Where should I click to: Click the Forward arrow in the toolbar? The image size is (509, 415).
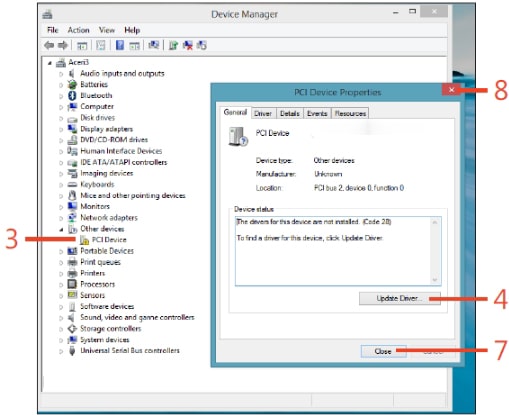(x=63, y=45)
